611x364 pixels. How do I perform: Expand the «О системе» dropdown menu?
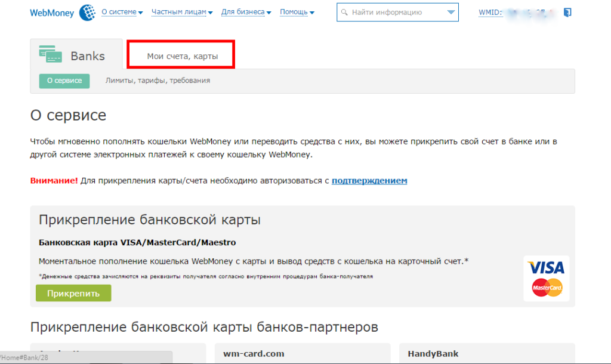[122, 12]
